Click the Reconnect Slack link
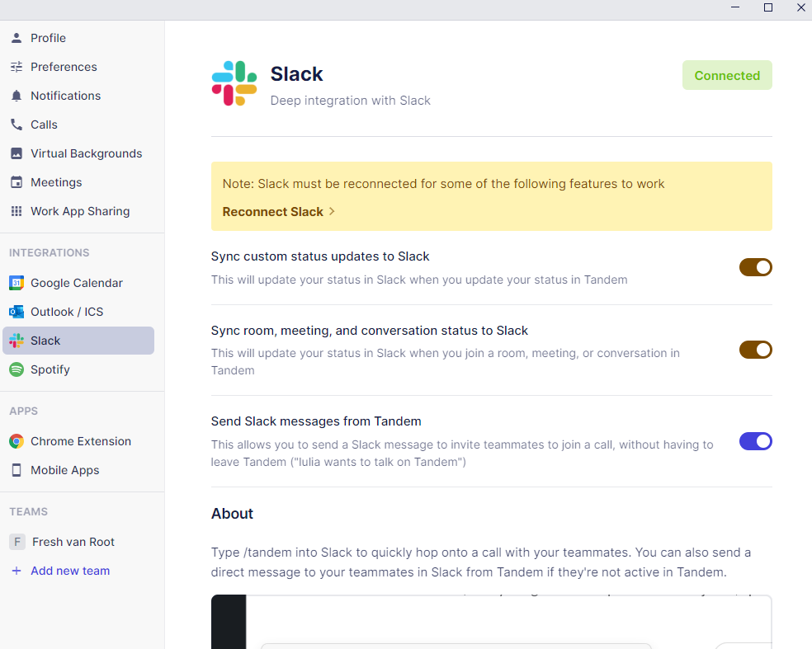812x649 pixels. point(273,212)
